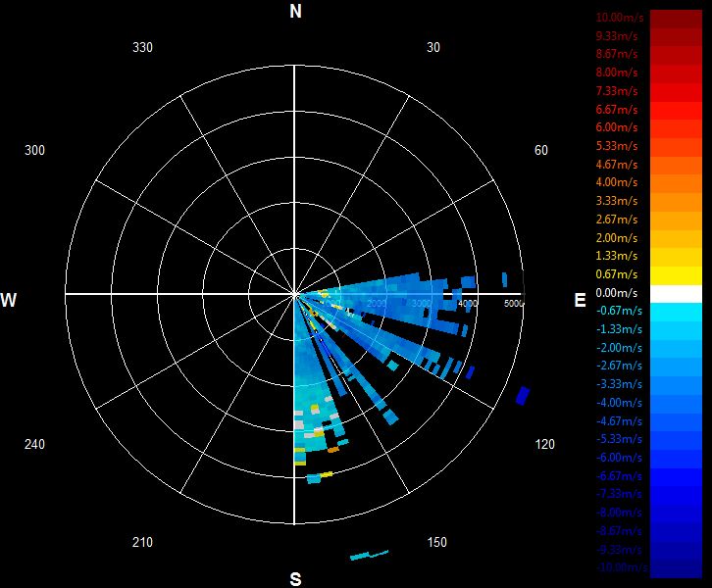Click the 2.67m/s legend label
The width and height of the screenshot is (712, 588).
pos(617,220)
